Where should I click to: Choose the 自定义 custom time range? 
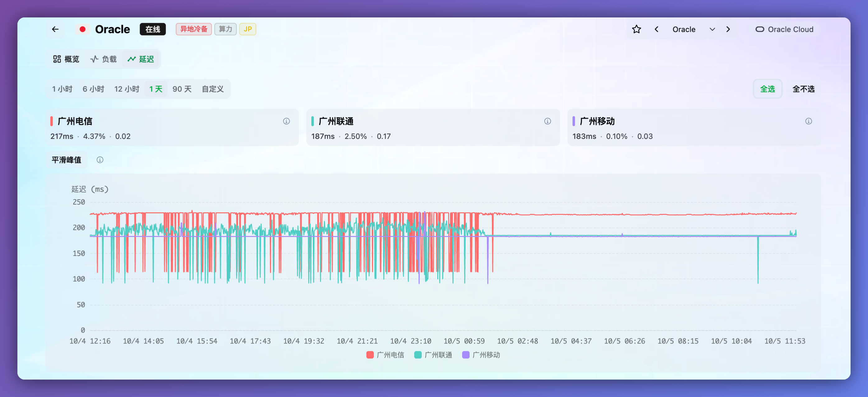pyautogui.click(x=213, y=89)
